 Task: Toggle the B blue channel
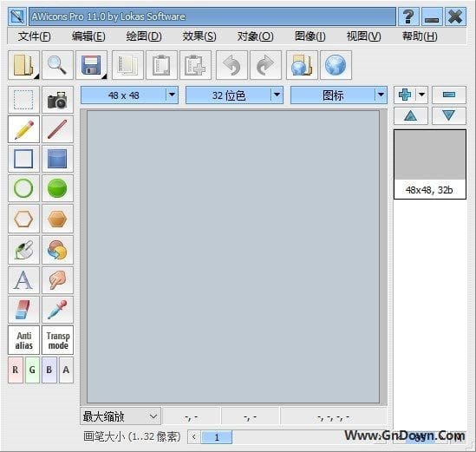[x=49, y=370]
